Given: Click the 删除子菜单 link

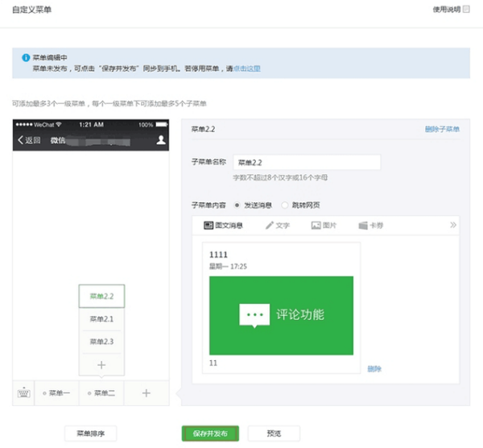Looking at the screenshot, I should point(442,129).
